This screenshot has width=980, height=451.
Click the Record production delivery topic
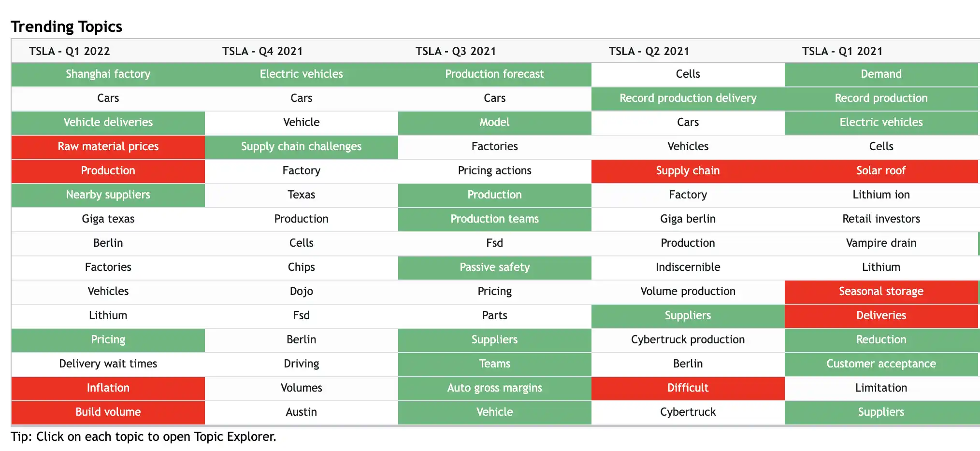coord(687,98)
